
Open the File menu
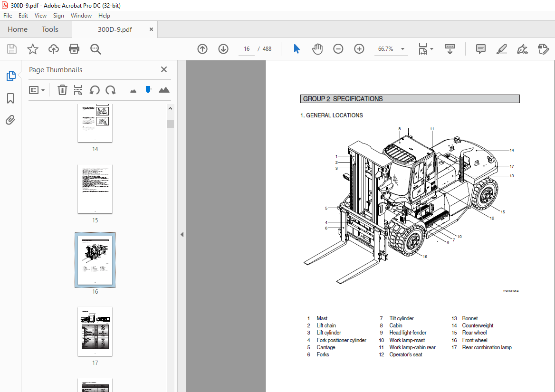pyautogui.click(x=8, y=16)
